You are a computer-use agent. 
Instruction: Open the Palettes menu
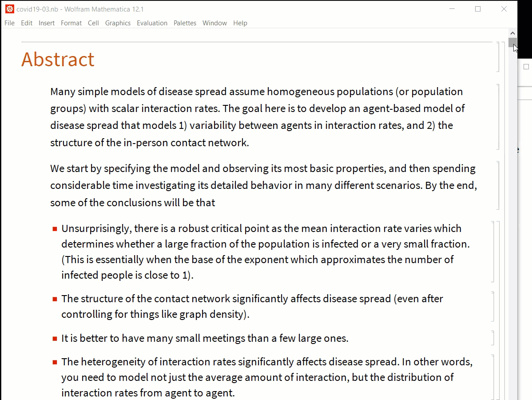coord(185,23)
